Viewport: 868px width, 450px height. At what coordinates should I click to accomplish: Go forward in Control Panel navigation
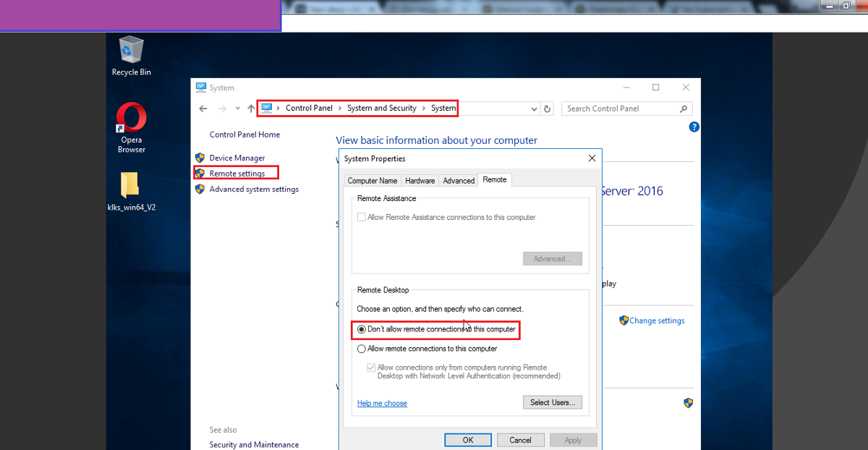(222, 109)
